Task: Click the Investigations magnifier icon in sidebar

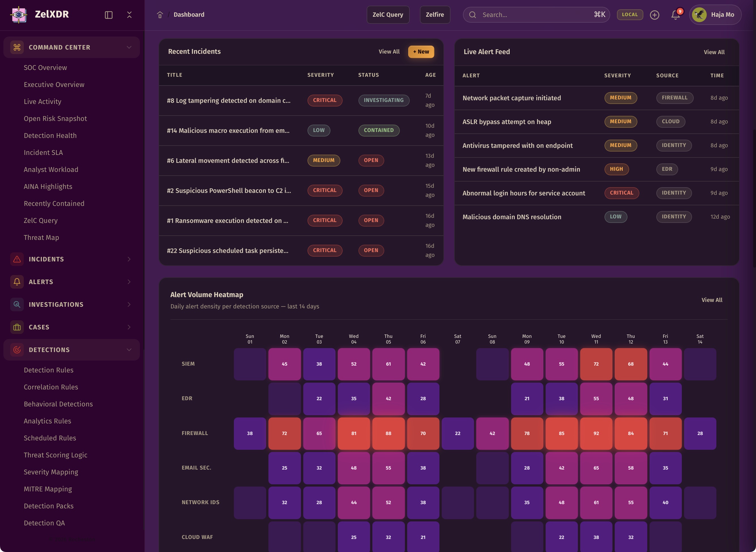Action: pyautogui.click(x=17, y=304)
